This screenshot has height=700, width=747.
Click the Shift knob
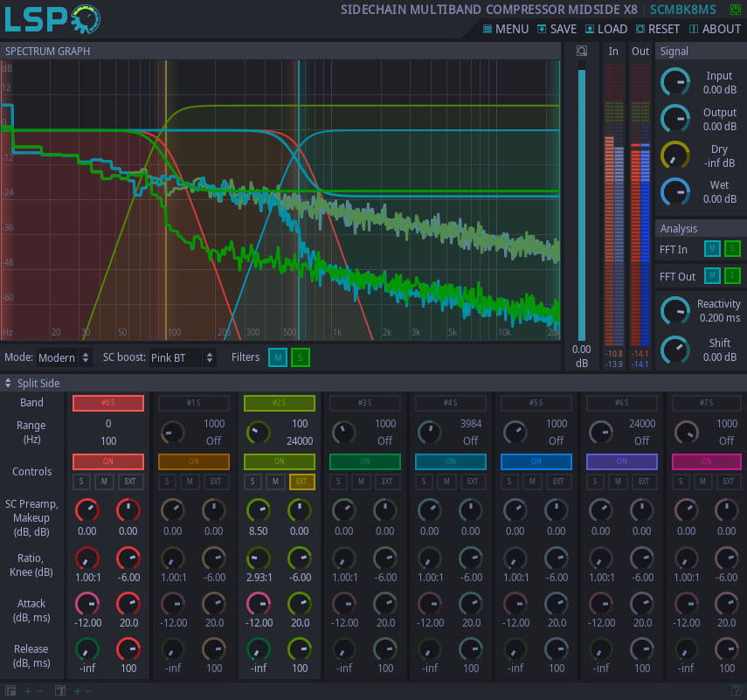click(x=675, y=350)
